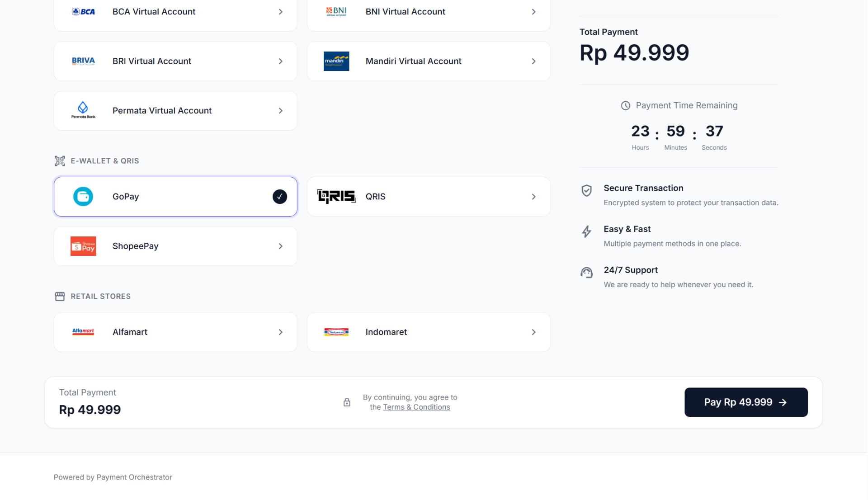Open the Alfamart option chevron

pyautogui.click(x=281, y=332)
